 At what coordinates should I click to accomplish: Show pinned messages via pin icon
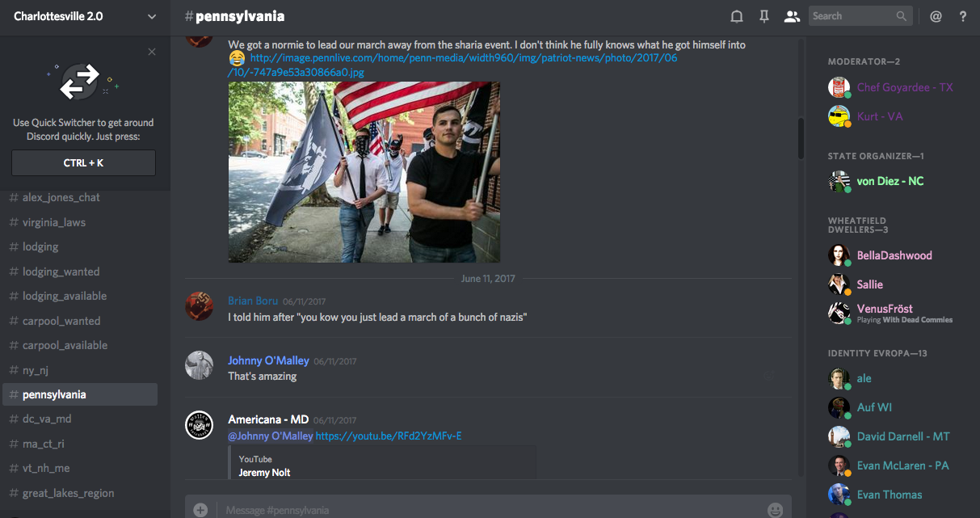tap(763, 16)
